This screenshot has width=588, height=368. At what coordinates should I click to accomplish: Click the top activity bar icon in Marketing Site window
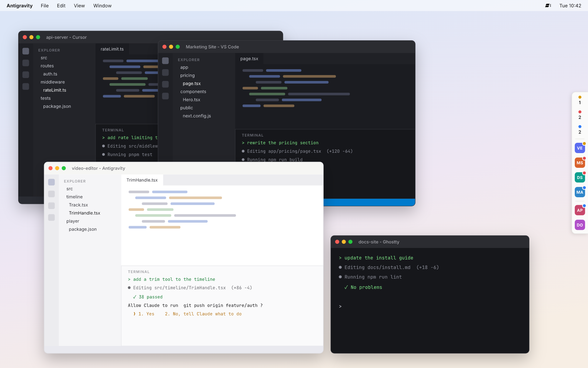166,61
